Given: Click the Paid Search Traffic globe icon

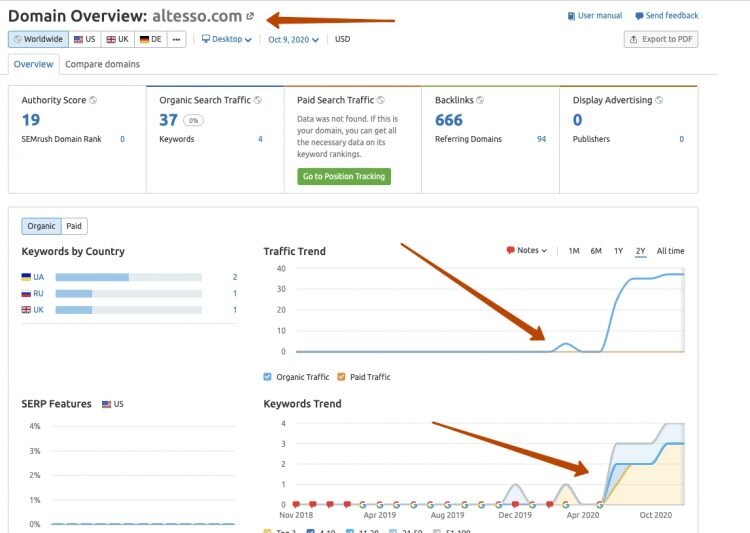Looking at the screenshot, I should coord(381,100).
